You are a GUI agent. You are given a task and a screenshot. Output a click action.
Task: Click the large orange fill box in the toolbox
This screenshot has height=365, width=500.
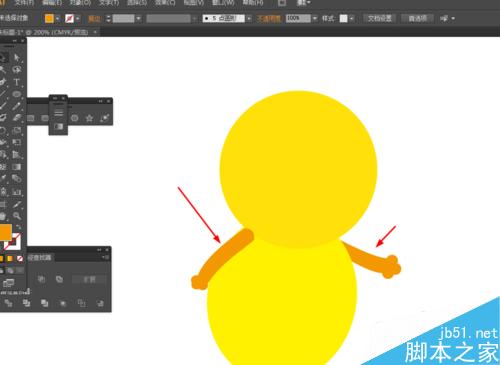(6, 232)
